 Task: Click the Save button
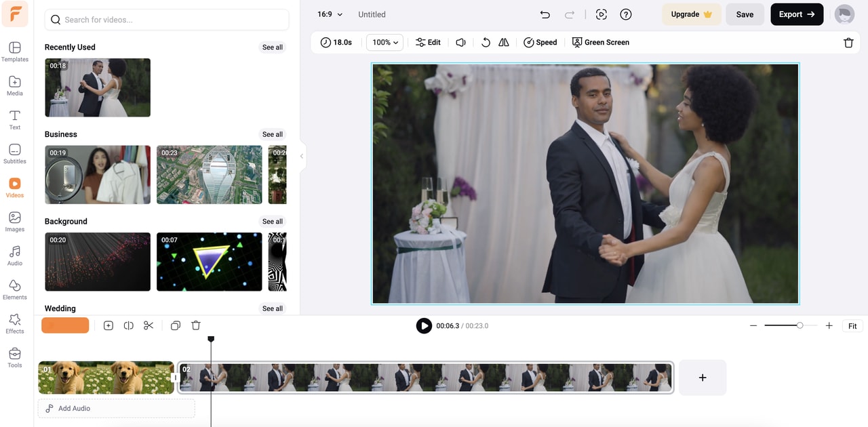(x=745, y=14)
